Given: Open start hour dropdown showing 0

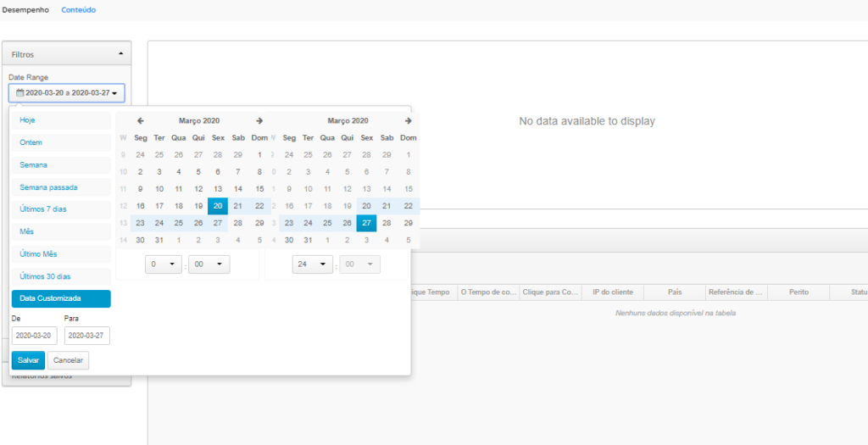Looking at the screenshot, I should (x=164, y=264).
